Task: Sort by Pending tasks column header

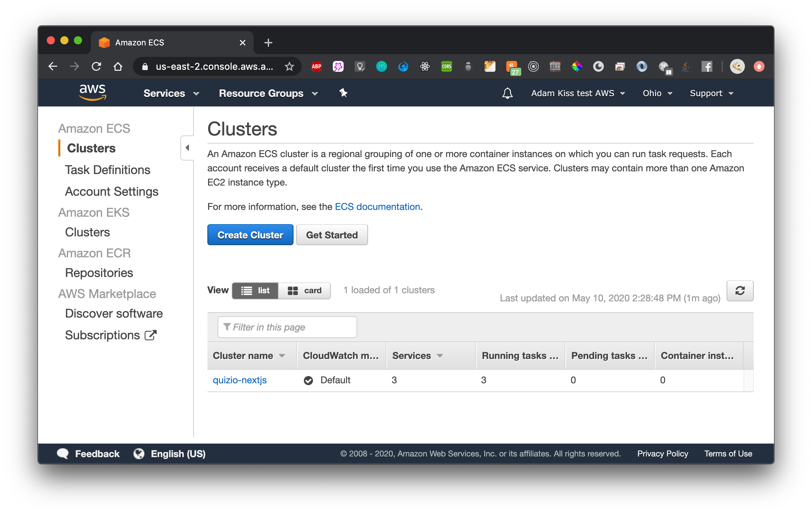Action: pos(610,356)
